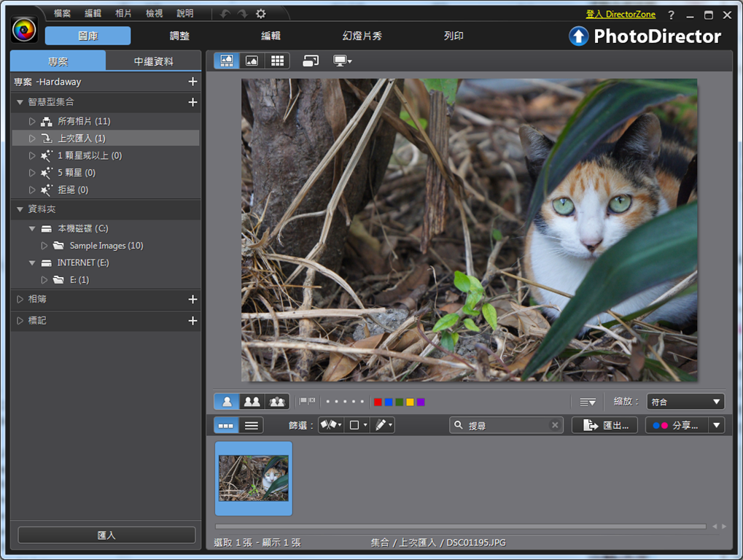This screenshot has width=743, height=560.
Task: Collapse the 本機磁碟 (C:) drive
Action: 32,228
